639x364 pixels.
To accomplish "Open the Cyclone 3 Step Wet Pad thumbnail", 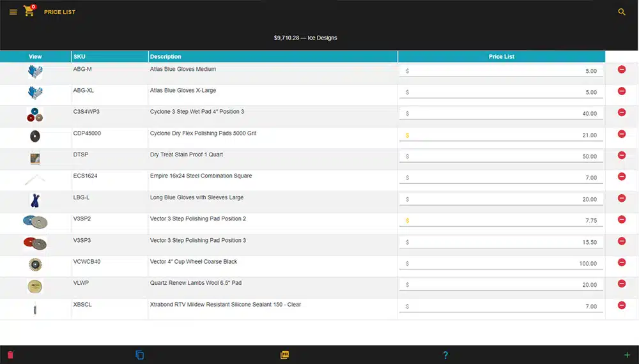I will point(35,115).
